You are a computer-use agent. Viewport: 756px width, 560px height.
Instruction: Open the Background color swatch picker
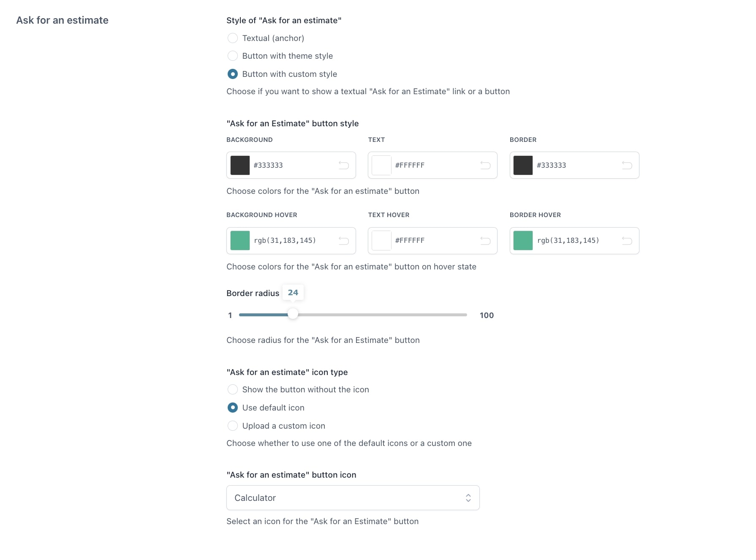240,165
